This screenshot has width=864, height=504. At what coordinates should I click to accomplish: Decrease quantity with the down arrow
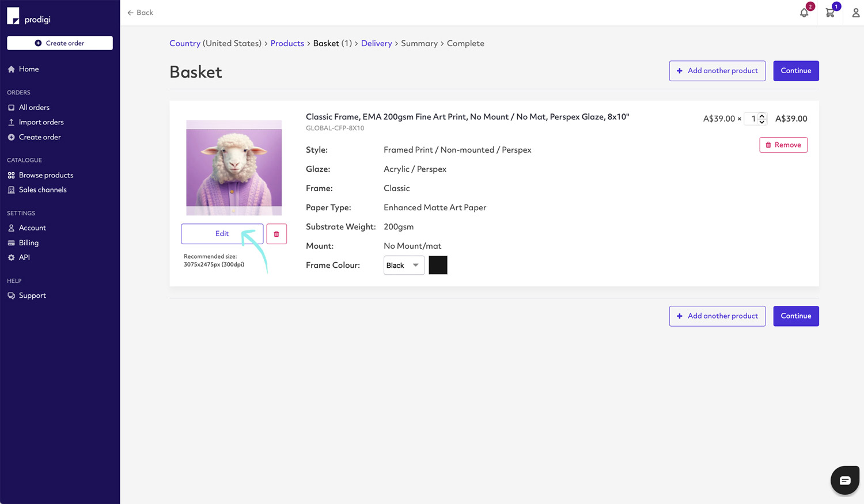[x=762, y=122]
